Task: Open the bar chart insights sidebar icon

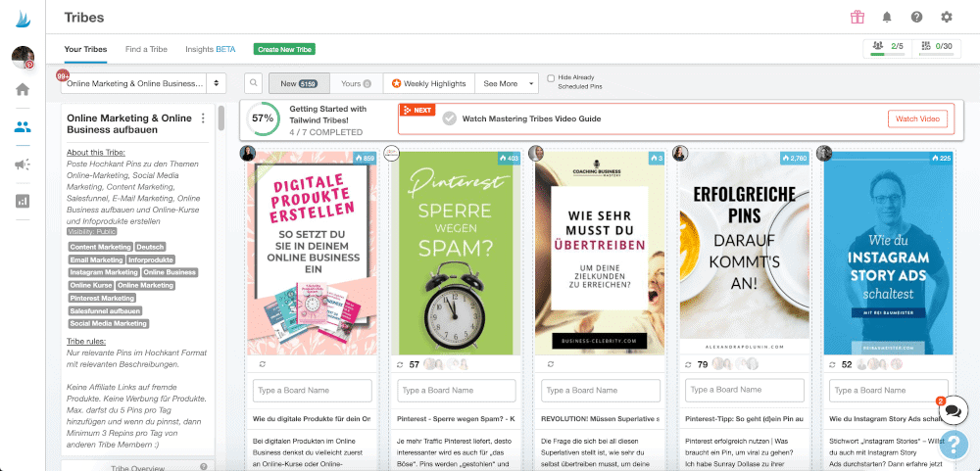Action: pyautogui.click(x=23, y=201)
